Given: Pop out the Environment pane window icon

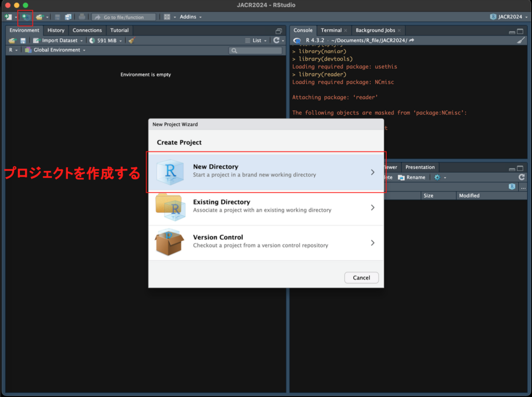Looking at the screenshot, I should tap(279, 31).
